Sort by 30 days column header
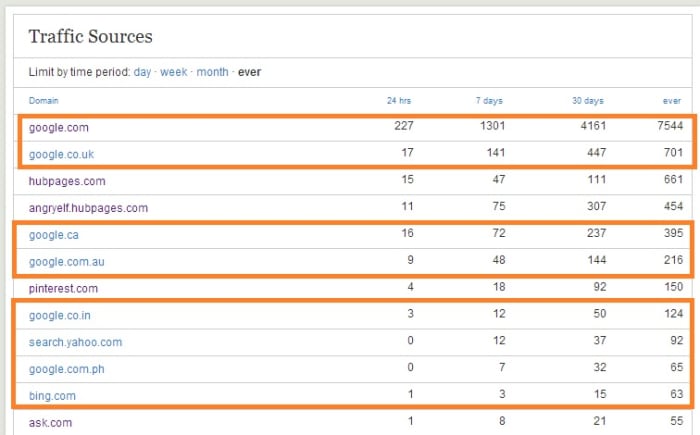 (x=588, y=100)
